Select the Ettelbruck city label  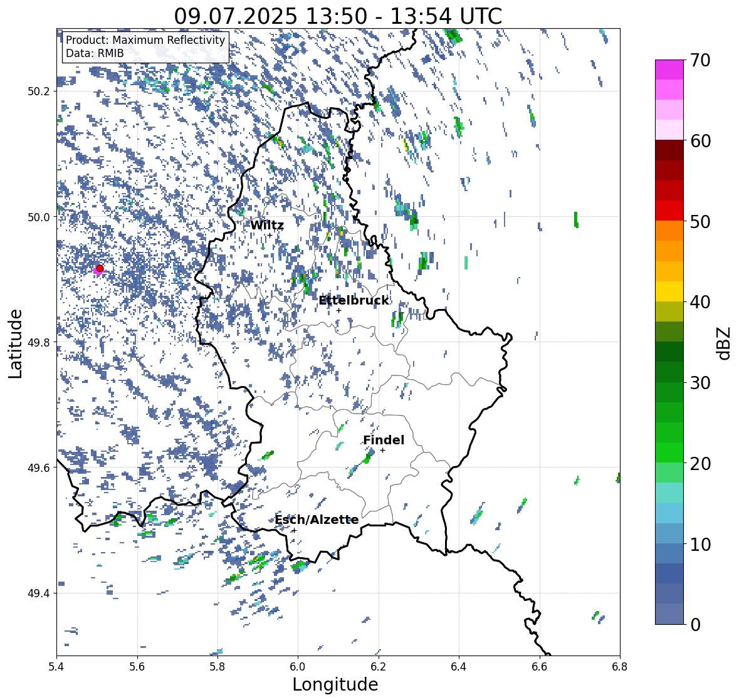click(354, 301)
